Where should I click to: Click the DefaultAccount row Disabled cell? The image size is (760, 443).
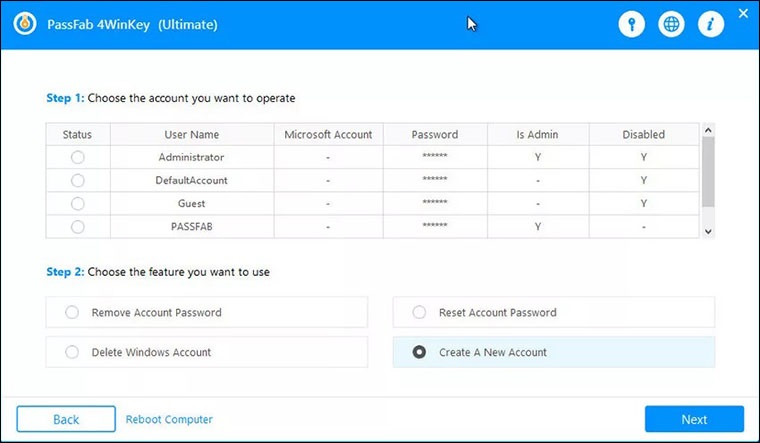[x=644, y=180]
